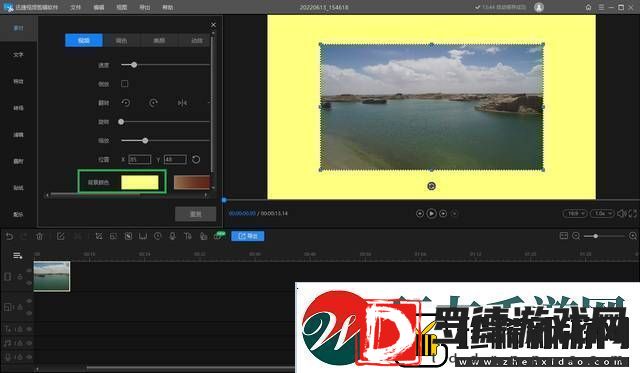The height and width of the screenshot is (373, 640).
Task: Click the pencil edit icon in toolbar
Action: tap(60, 236)
